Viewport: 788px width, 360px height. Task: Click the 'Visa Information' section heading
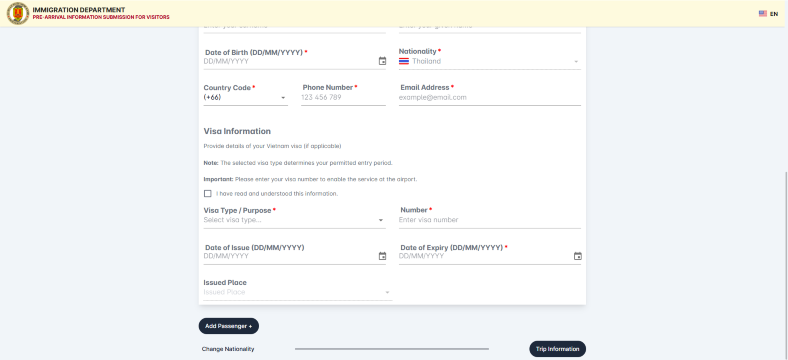coord(237,131)
